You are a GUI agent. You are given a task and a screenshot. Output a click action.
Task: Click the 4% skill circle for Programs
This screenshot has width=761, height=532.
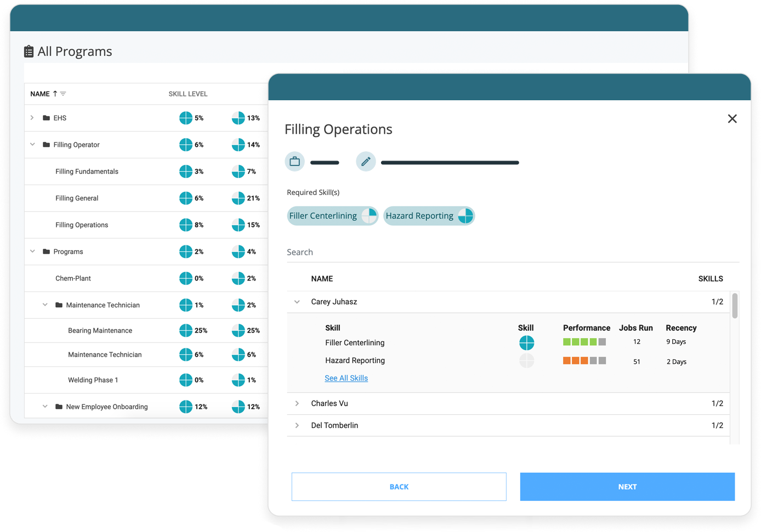238,251
